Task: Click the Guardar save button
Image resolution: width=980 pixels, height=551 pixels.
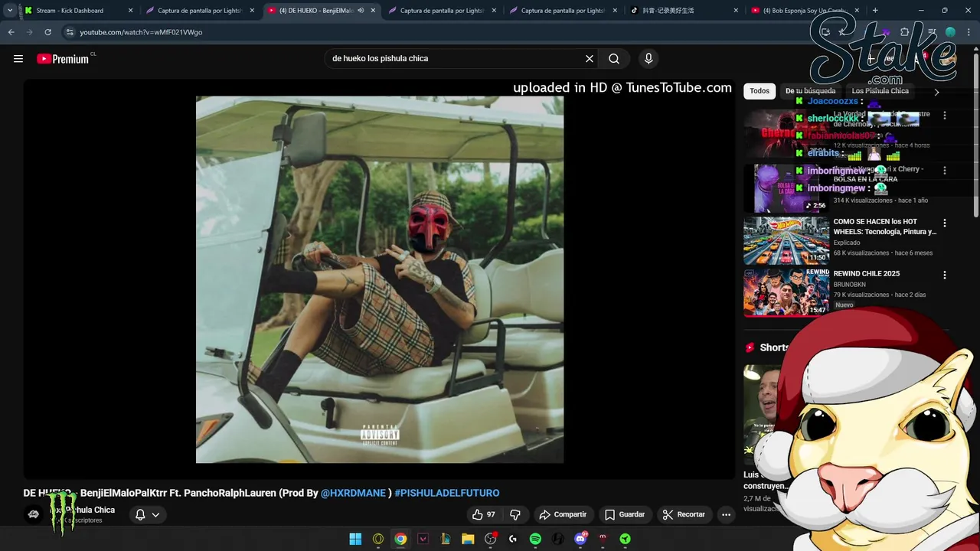Action: 625,514
